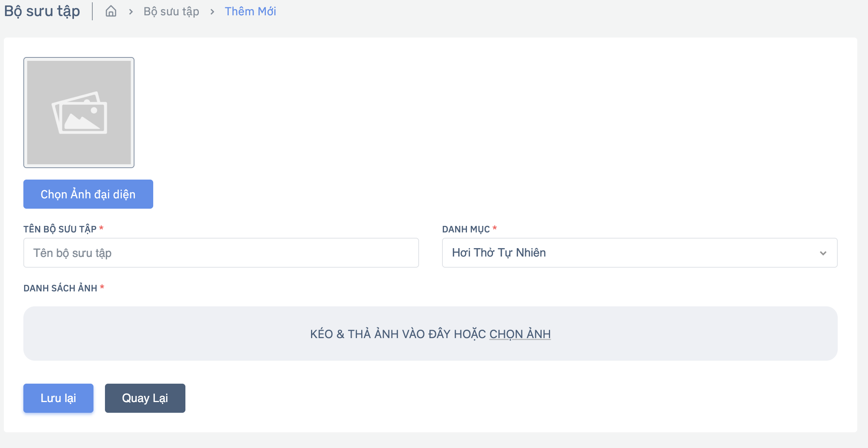Click the DANH SÁCH ẢNH section label
Image resolution: width=868 pixels, height=448 pixels.
(60, 288)
